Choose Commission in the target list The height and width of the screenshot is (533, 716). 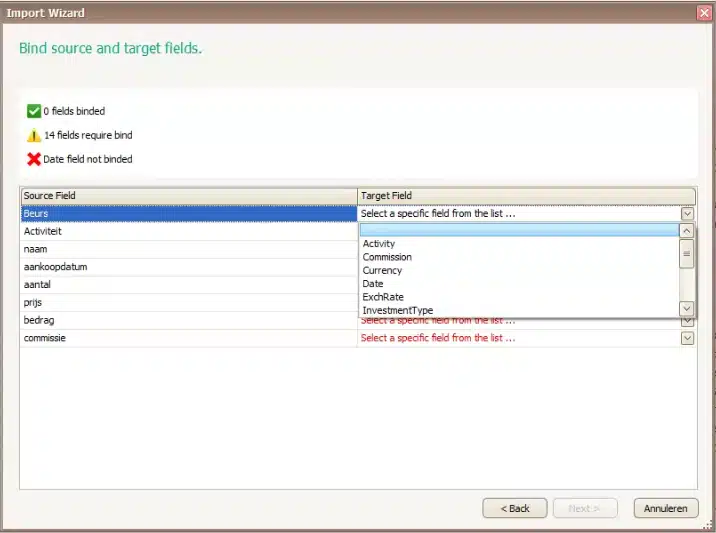click(x=387, y=257)
